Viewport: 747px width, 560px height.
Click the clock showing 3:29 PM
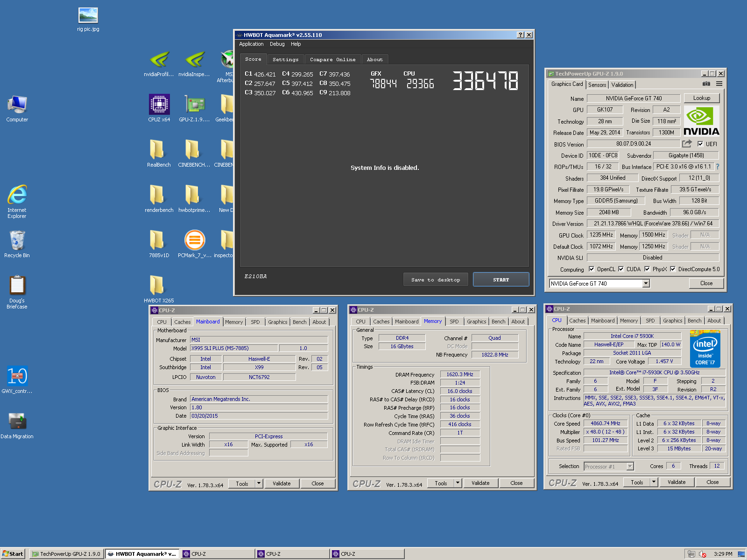coord(723,554)
